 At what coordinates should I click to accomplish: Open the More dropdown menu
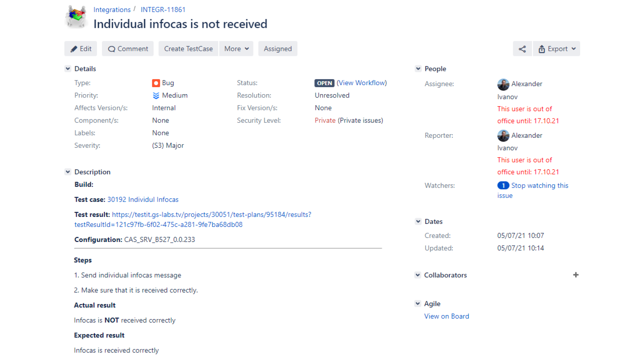click(x=236, y=49)
